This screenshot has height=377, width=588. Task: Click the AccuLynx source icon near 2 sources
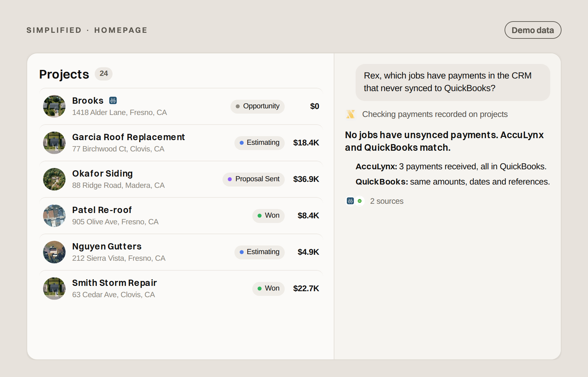(350, 201)
